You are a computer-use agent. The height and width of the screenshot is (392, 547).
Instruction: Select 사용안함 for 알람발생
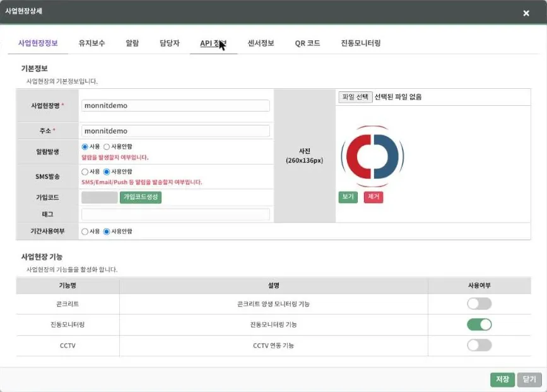pos(107,147)
